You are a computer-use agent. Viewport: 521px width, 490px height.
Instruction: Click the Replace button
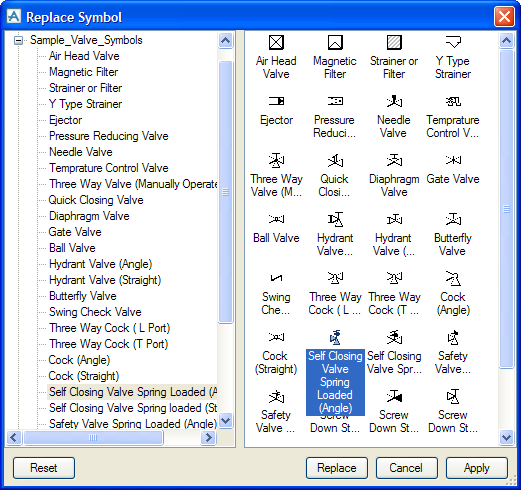point(337,468)
